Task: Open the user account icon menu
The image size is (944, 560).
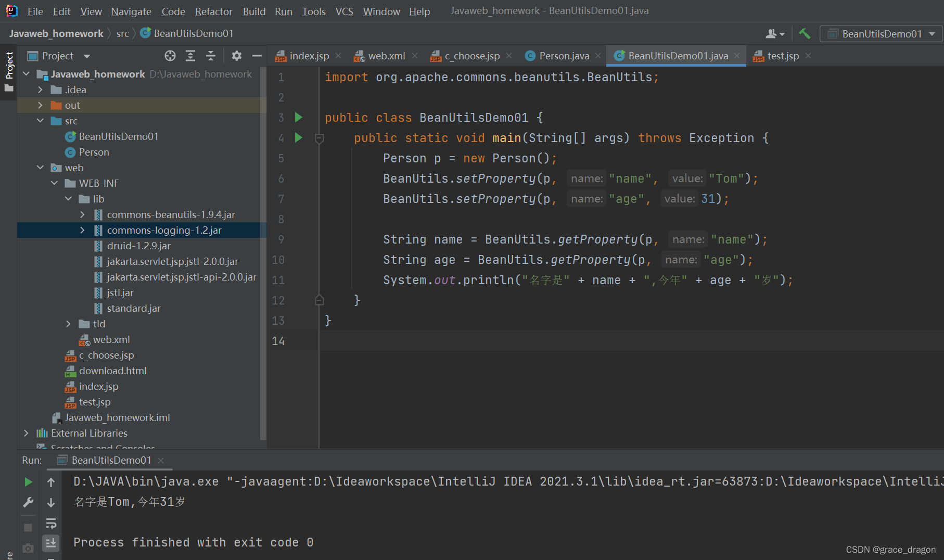Action: point(775,34)
